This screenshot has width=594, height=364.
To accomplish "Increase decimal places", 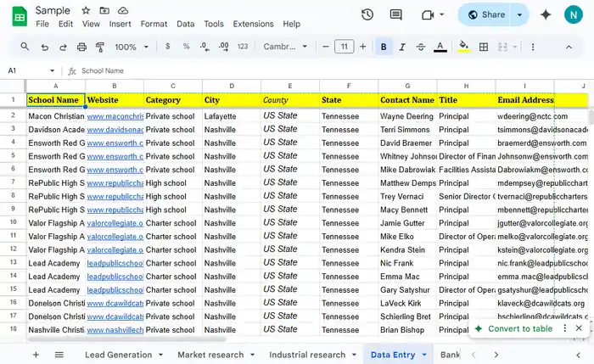I will pyautogui.click(x=223, y=47).
